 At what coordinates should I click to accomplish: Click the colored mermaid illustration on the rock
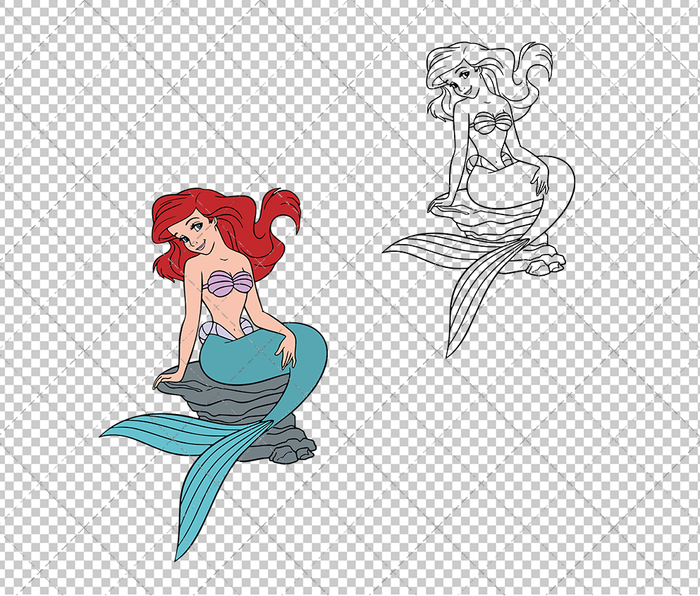pos(214,375)
